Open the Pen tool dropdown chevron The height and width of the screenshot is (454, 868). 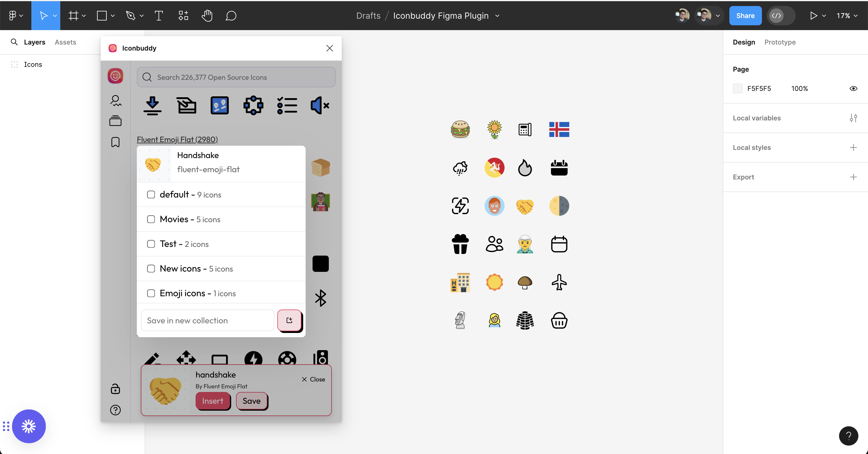pos(142,16)
